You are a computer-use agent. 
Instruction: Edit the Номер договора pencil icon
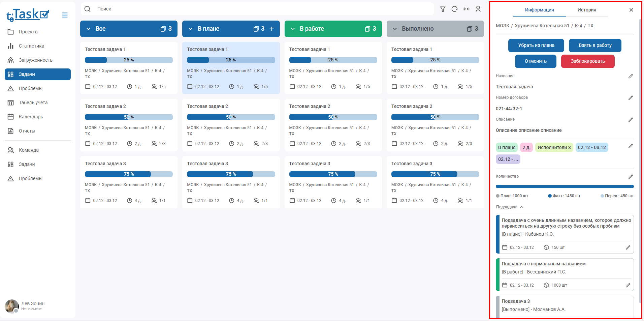[631, 98]
